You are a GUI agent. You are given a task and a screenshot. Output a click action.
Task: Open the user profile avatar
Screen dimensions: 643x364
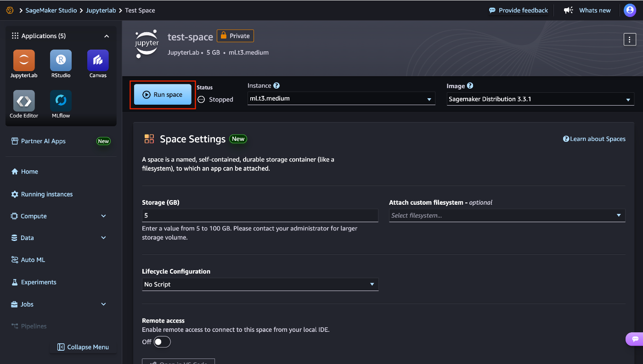630,10
